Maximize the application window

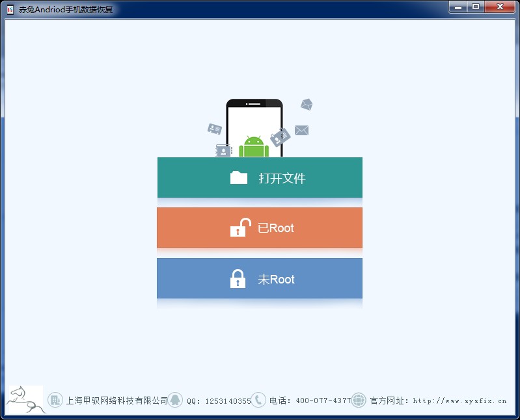tap(476, 7)
